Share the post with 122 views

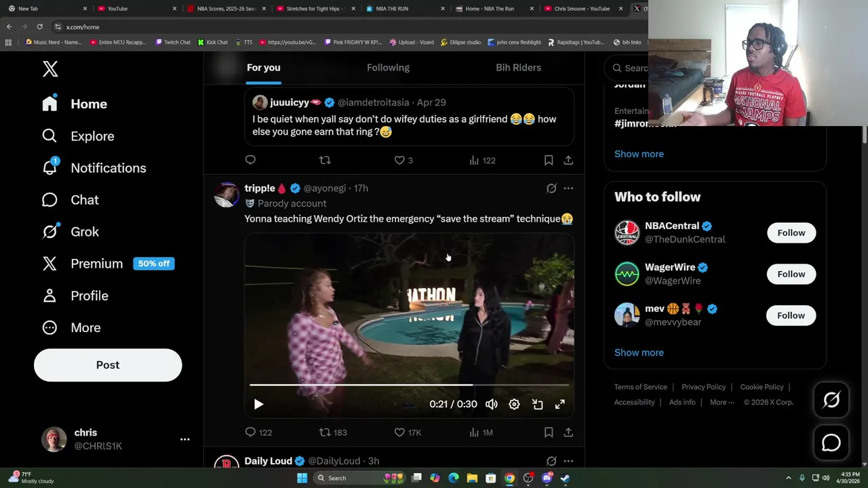(x=568, y=160)
